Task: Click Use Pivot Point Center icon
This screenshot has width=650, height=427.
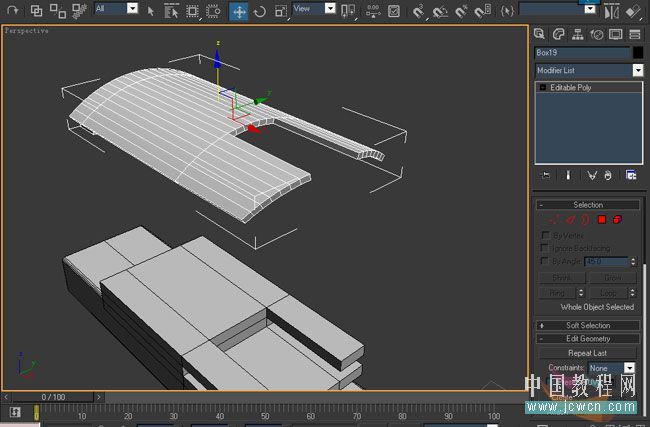Action: 347,11
